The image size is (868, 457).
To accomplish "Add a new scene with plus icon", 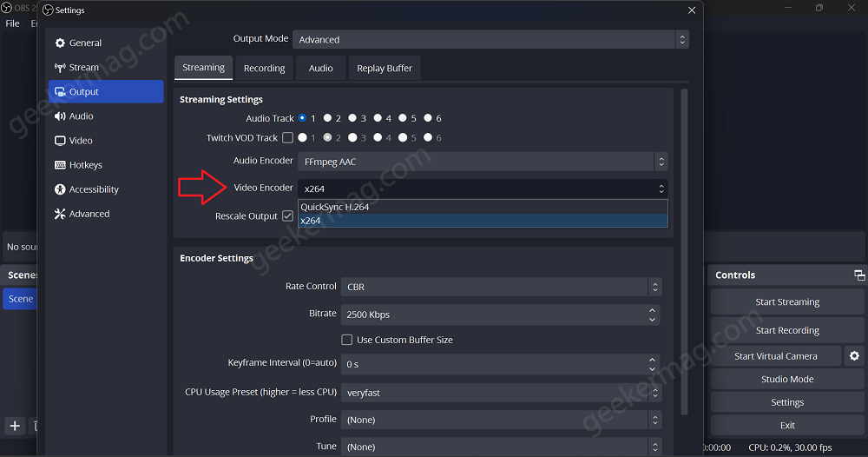I will point(15,426).
